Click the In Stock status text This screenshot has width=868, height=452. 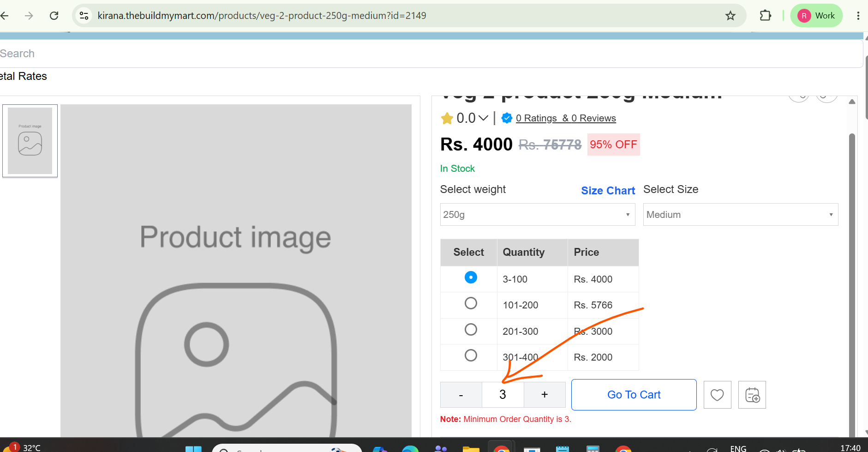(x=457, y=169)
